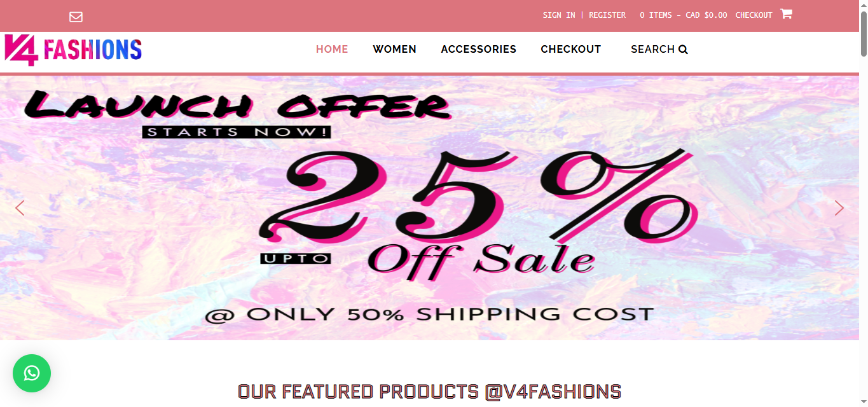
Task: Click the Search label in navigation
Action: 652,49
